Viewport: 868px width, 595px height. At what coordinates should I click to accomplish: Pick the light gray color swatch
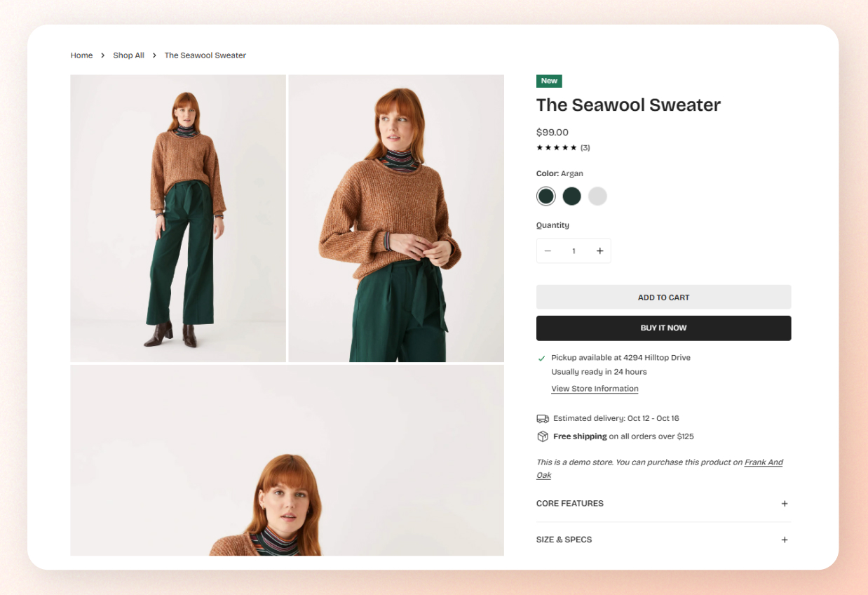click(x=597, y=196)
